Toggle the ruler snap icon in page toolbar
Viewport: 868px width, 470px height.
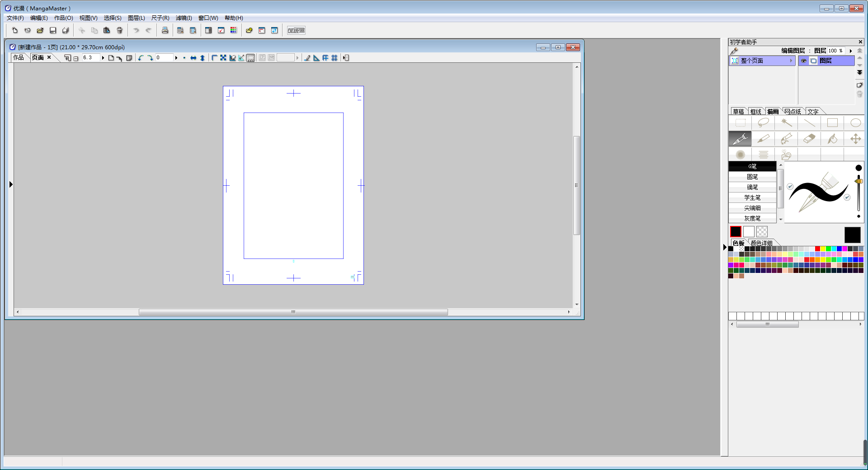[316, 58]
